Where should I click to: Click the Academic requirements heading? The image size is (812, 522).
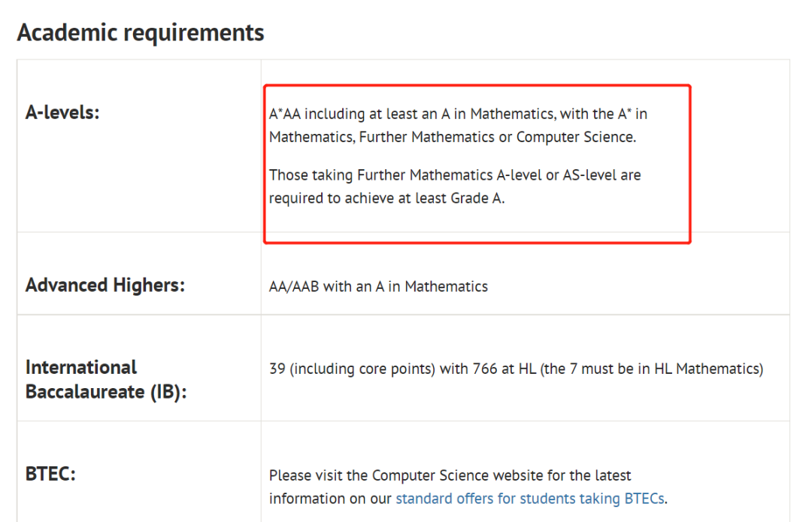click(141, 33)
